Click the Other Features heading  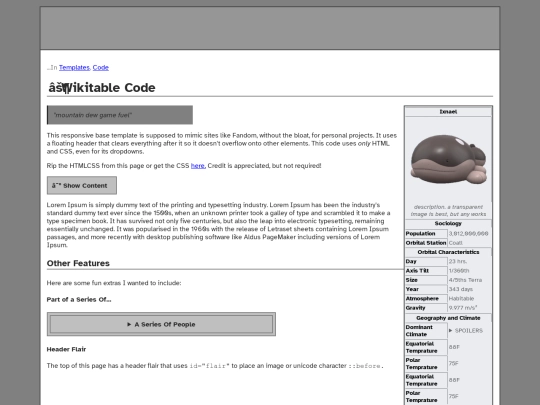[78, 263]
